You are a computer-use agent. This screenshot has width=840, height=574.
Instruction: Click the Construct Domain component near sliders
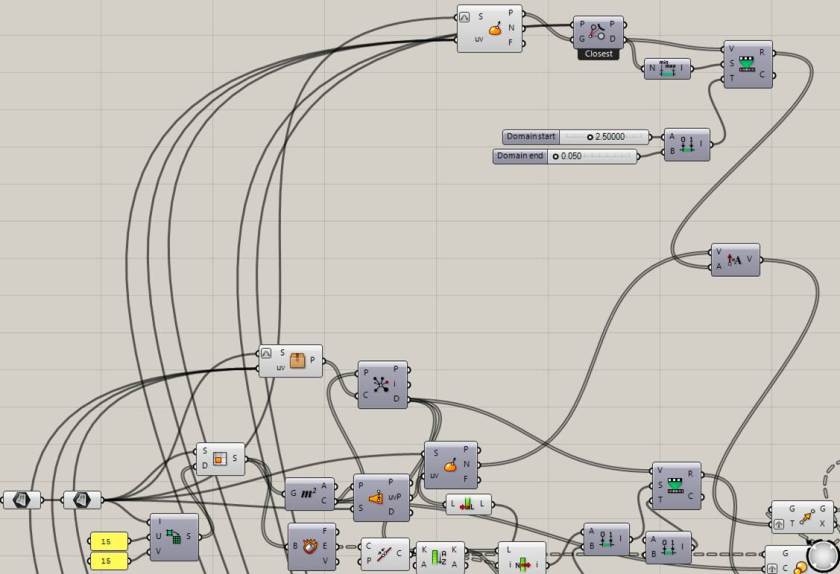tap(686, 145)
